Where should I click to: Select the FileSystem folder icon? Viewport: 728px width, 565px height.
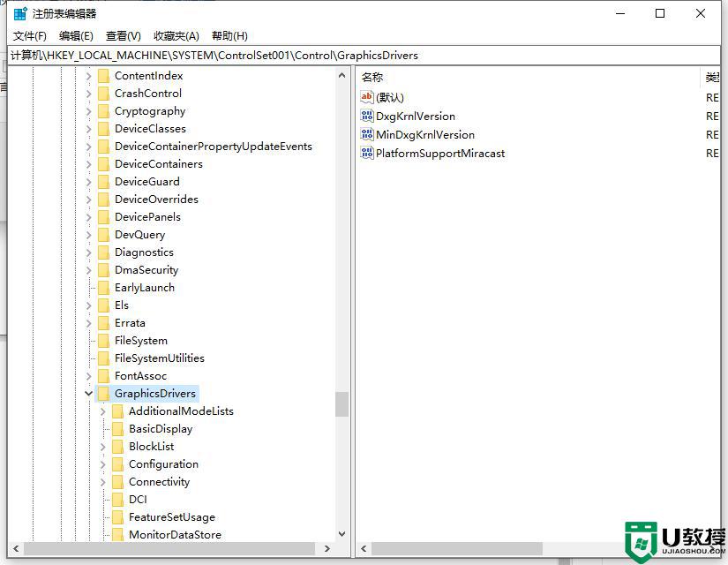tap(104, 341)
